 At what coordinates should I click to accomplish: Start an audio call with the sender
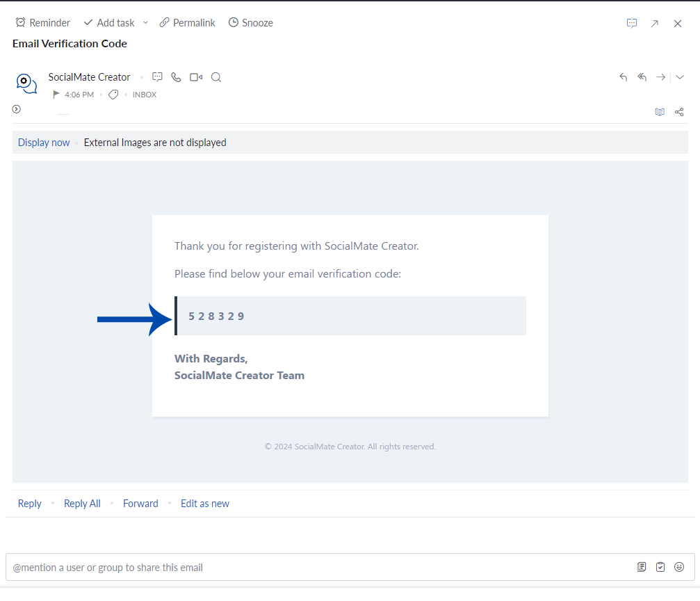(177, 77)
